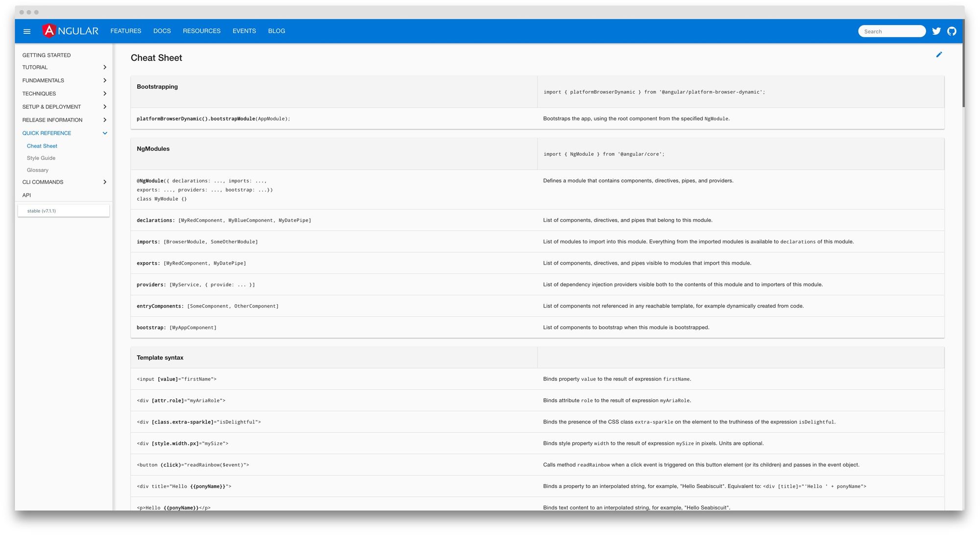Switch to the DOCS nav item
The height and width of the screenshot is (537, 980).
click(162, 31)
